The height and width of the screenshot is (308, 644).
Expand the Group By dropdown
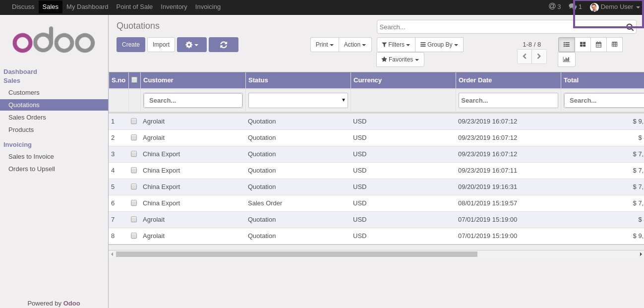439,45
